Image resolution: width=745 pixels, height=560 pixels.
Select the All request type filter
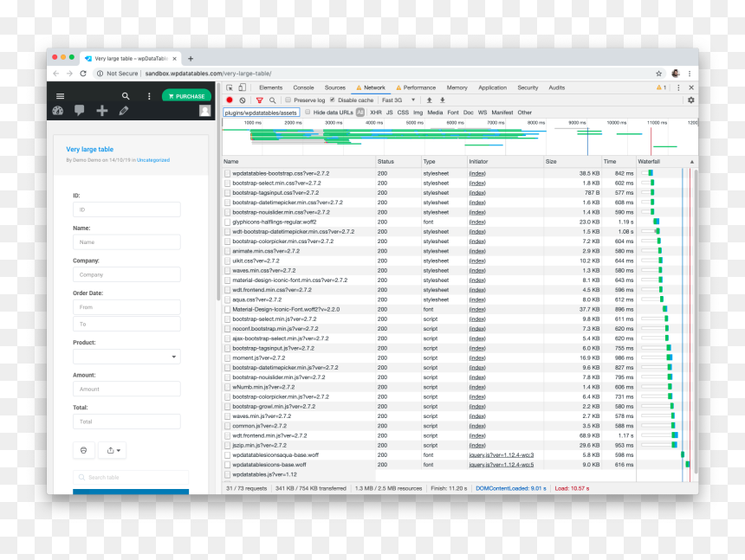[x=360, y=113]
